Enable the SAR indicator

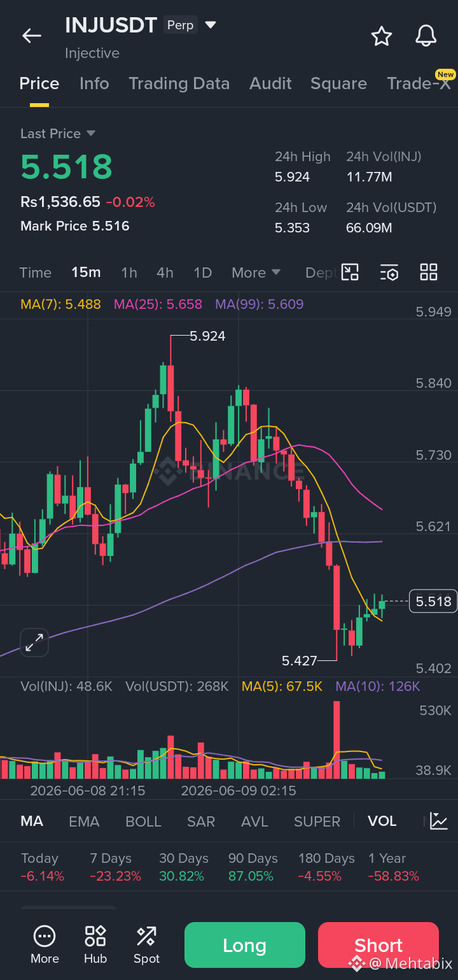click(x=201, y=821)
